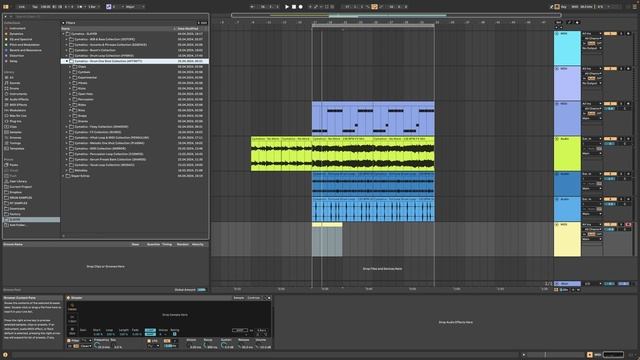Image resolution: width=640 pixels, height=360 pixels.
Task: Open DRUM SAMPLES folder in Places
Action: [x=20, y=198]
